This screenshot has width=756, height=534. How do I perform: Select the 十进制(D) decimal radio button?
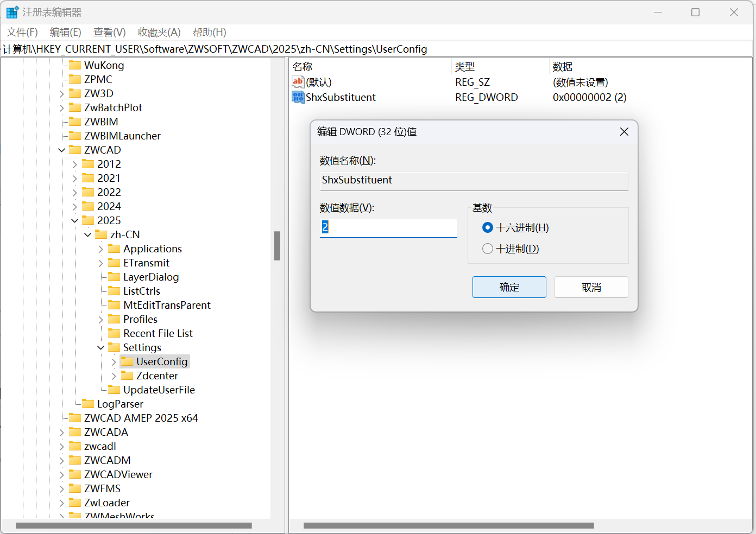pos(488,249)
